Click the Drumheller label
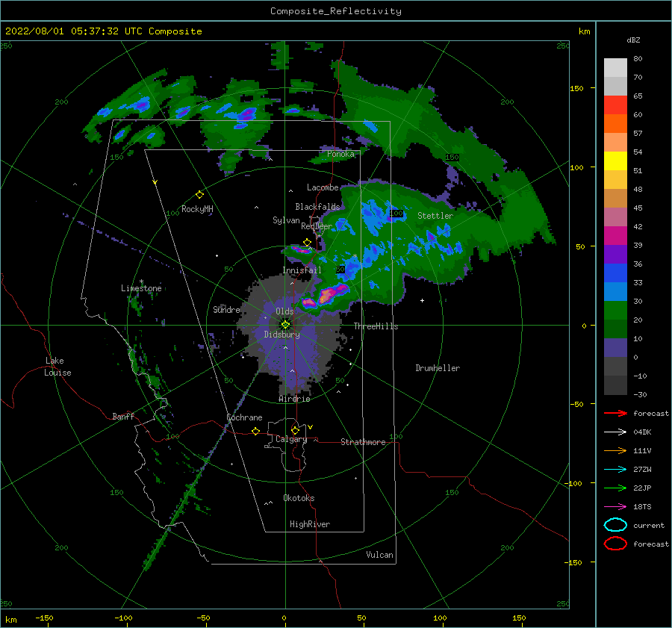Viewport: 672px width, 628px height. [x=438, y=368]
